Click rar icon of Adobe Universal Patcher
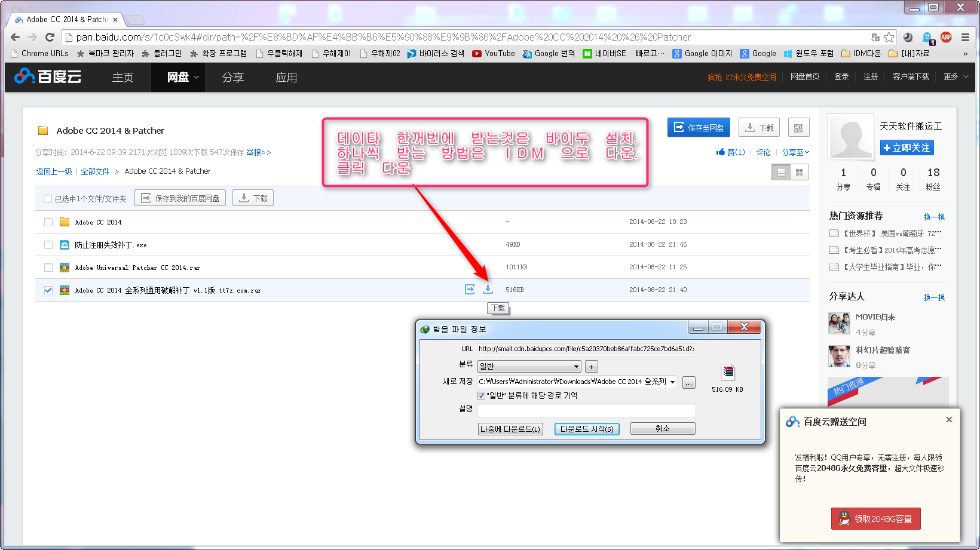 (x=65, y=268)
